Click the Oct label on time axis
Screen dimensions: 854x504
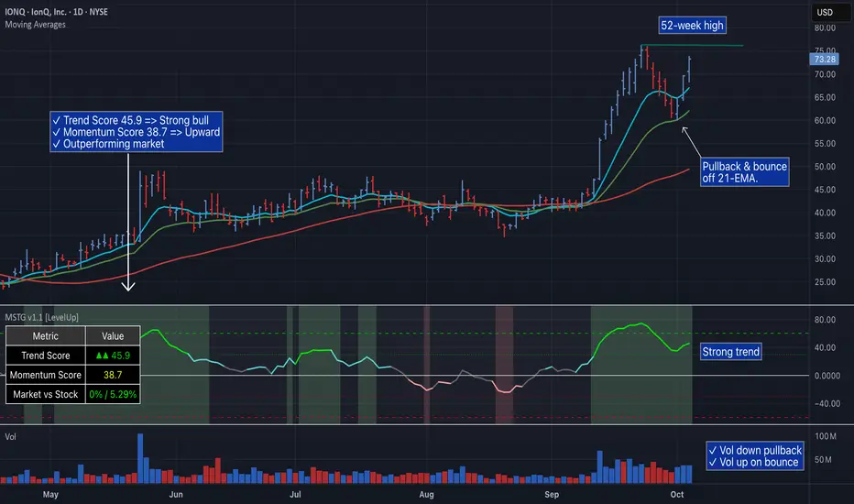pyautogui.click(x=677, y=494)
